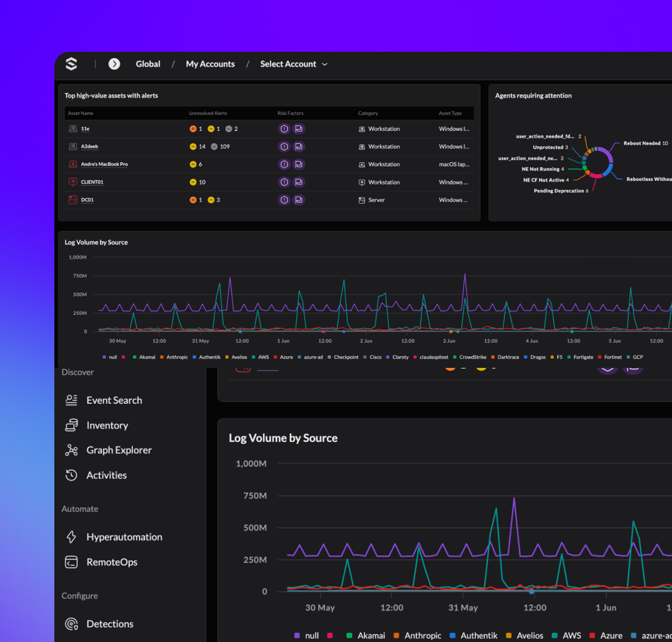This screenshot has width=672, height=642.
Task: Click the red monitor icon beside CLIENT01
Action: point(73,182)
